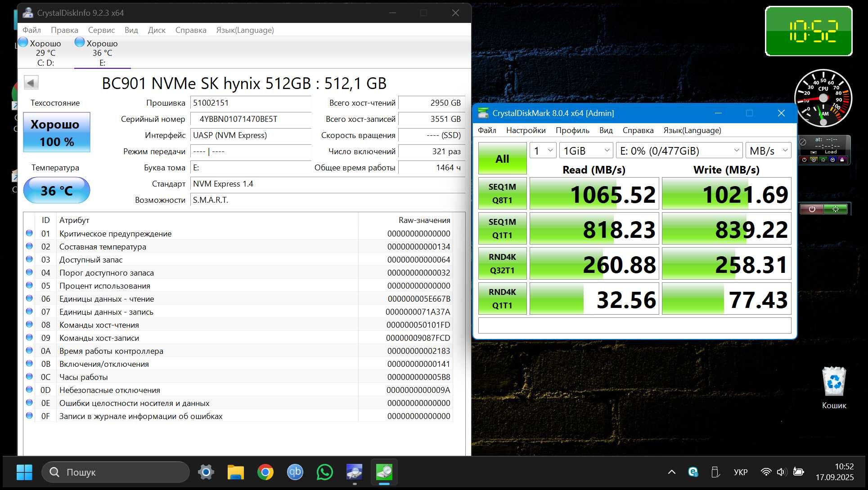Click the Edge tray icon
This screenshot has width=868, height=490.
[693, 472]
